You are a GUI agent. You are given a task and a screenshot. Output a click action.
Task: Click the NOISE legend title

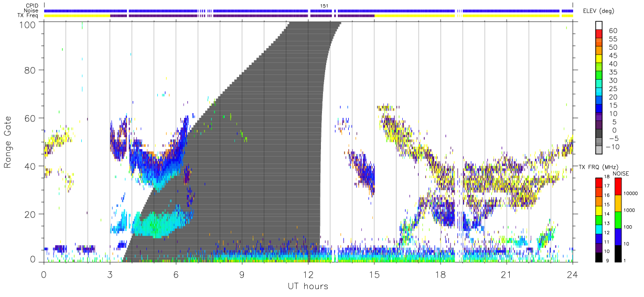tap(622, 173)
